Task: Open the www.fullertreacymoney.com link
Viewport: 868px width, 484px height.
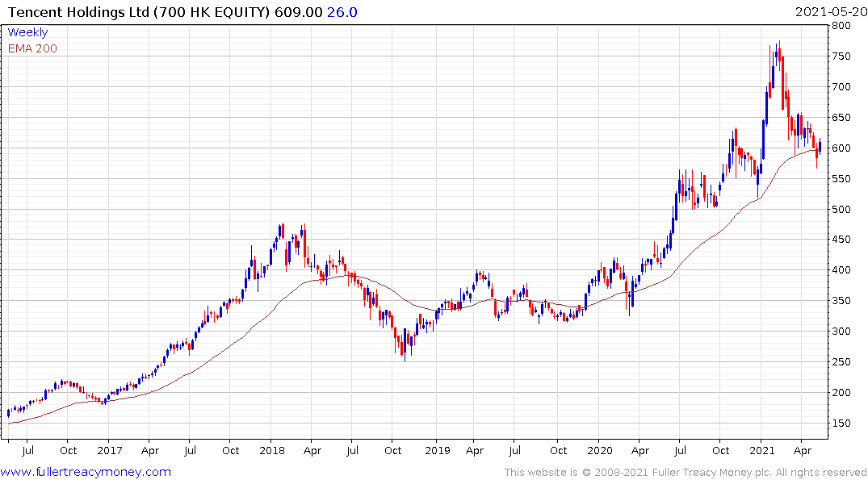Action: point(86,472)
